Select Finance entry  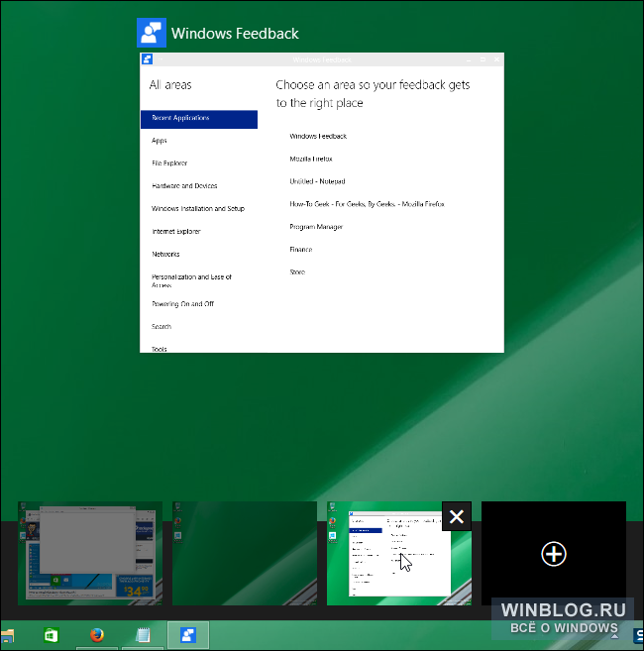(x=301, y=250)
